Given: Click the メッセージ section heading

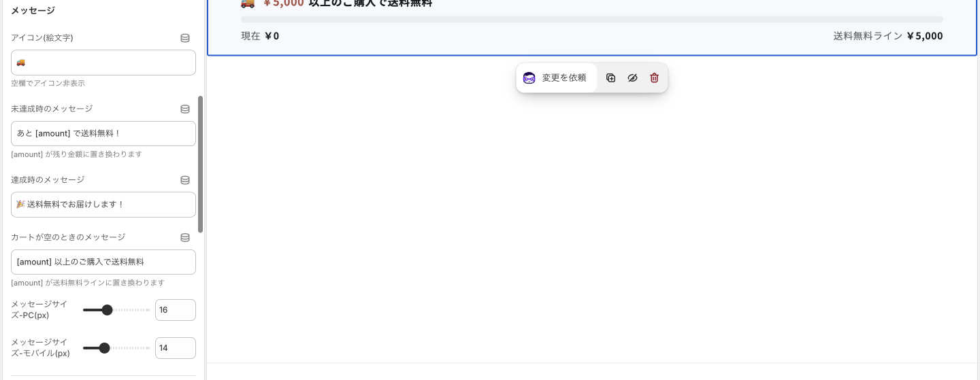Looking at the screenshot, I should [x=33, y=11].
